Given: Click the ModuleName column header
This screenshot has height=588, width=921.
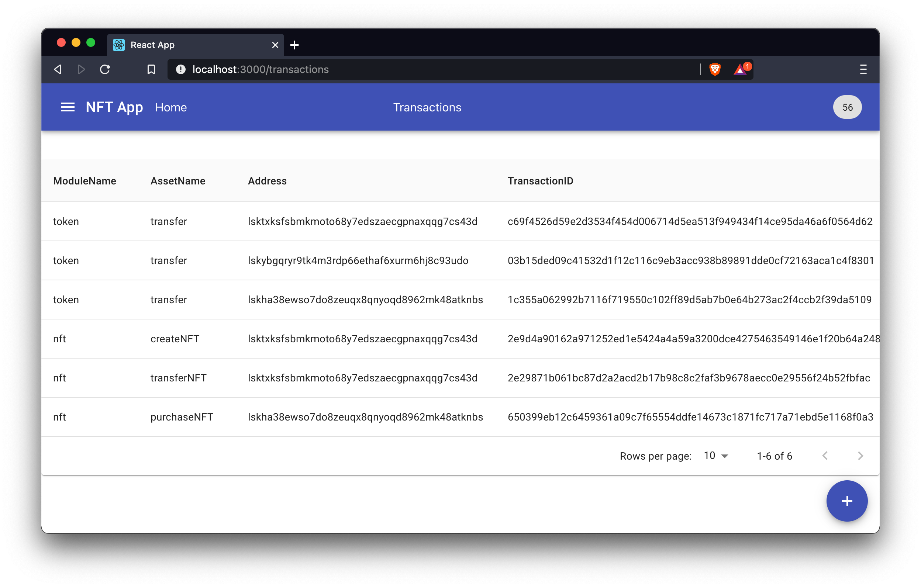Looking at the screenshot, I should point(84,181).
